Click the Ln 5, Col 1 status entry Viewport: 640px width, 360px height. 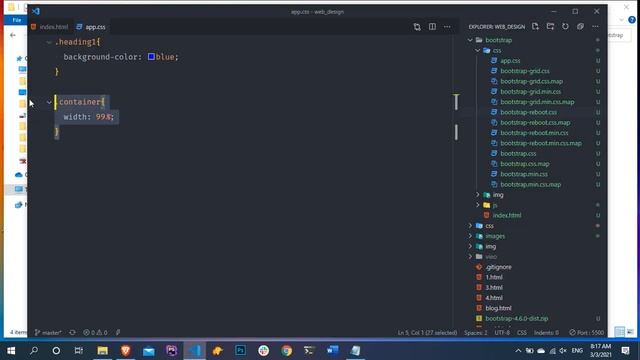point(427,333)
